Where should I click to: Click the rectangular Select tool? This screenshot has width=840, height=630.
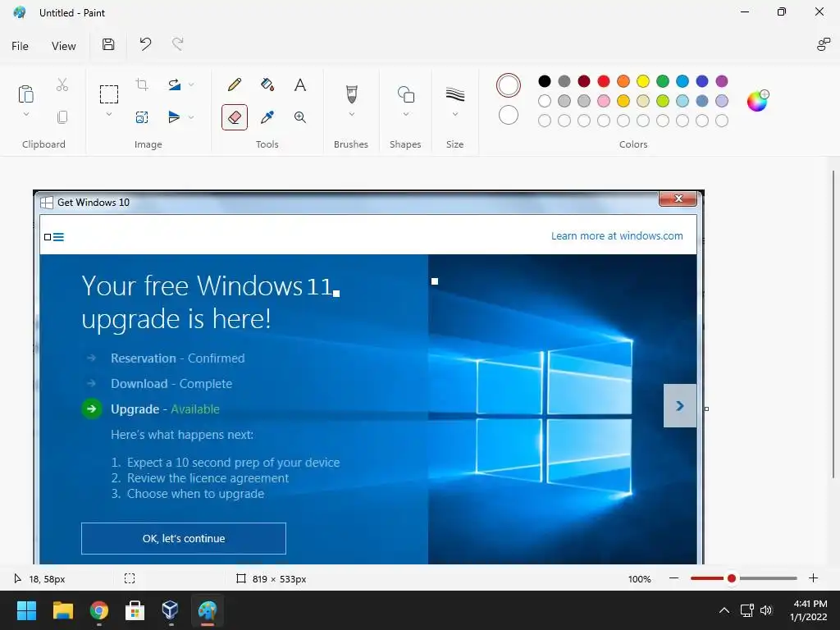click(x=109, y=94)
